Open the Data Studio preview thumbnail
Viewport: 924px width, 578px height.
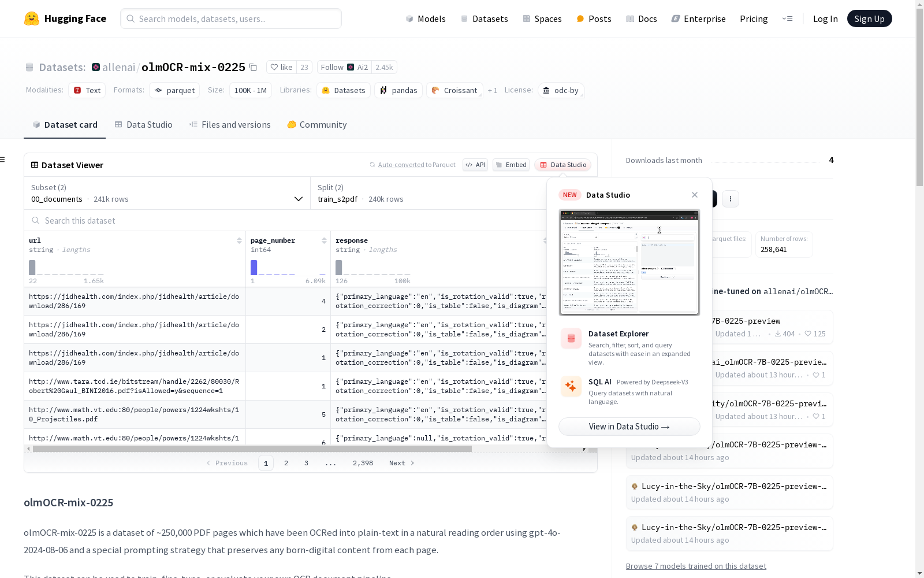point(629,262)
